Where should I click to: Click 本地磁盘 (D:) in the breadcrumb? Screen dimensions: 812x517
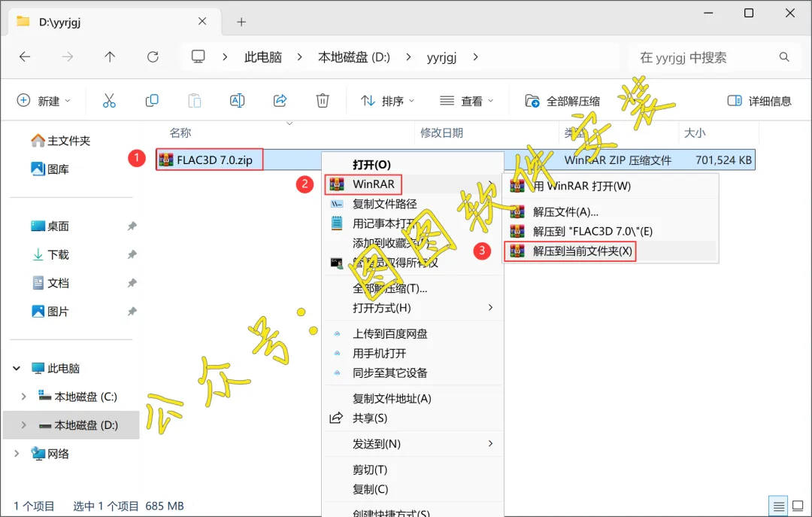click(354, 57)
